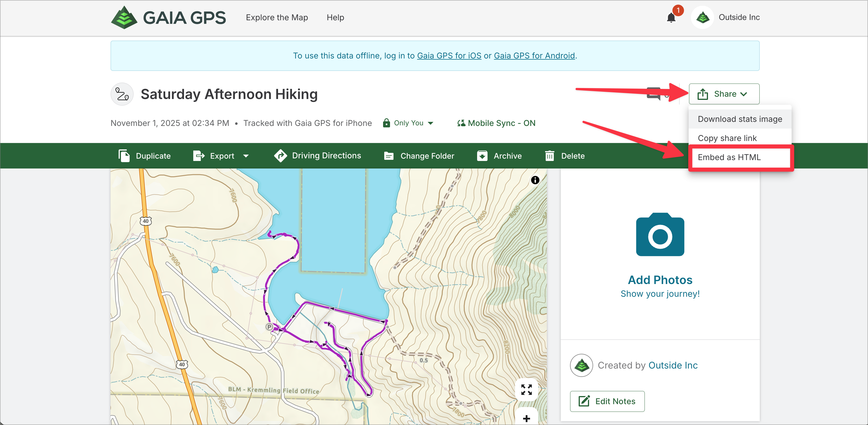Select Download stats image option

pos(740,119)
